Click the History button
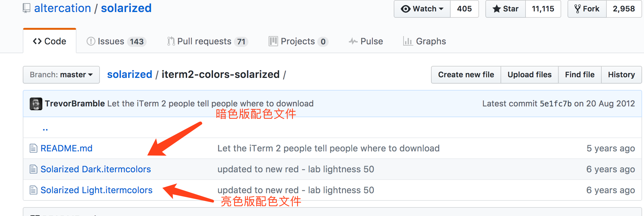This screenshot has width=644, height=216. [621, 75]
